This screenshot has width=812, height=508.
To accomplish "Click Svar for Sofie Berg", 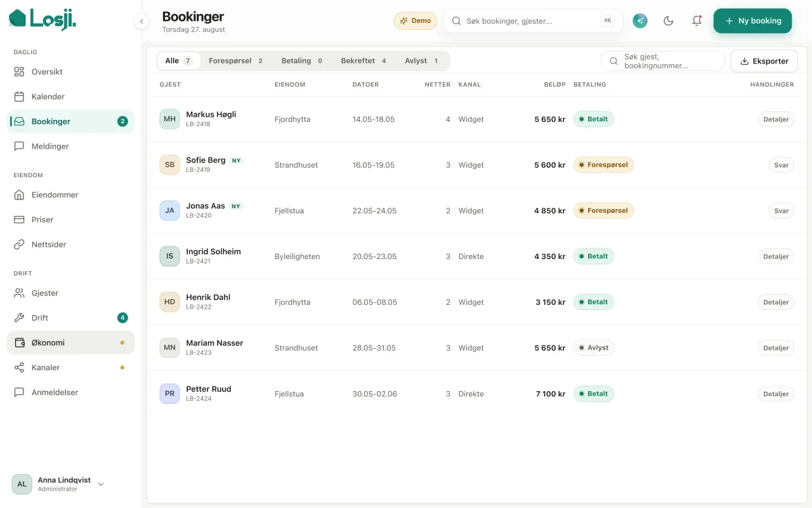I will point(782,165).
